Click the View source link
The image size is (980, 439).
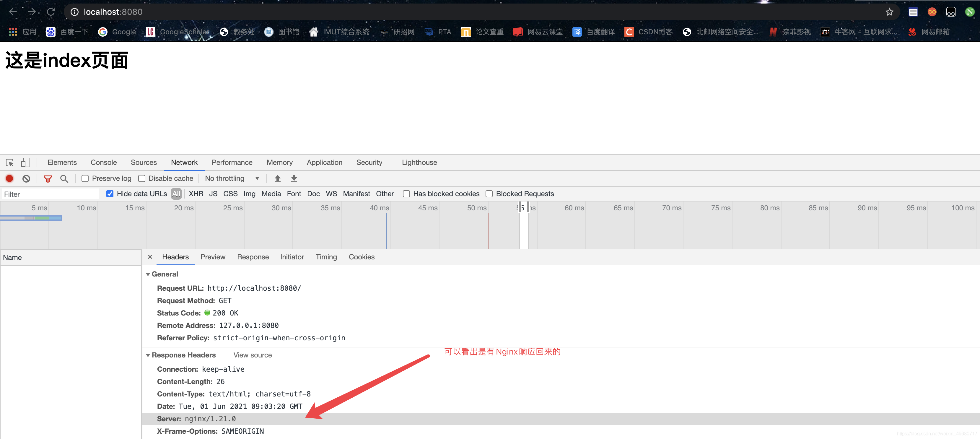tap(252, 355)
